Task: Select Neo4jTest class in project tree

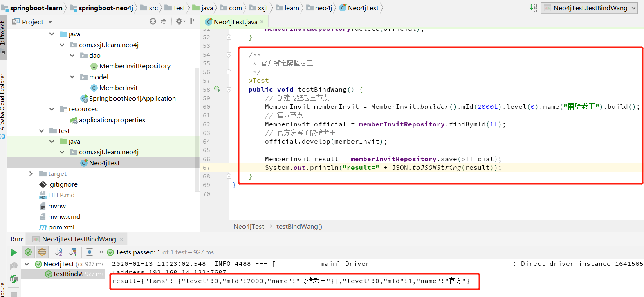Action: [x=100, y=163]
